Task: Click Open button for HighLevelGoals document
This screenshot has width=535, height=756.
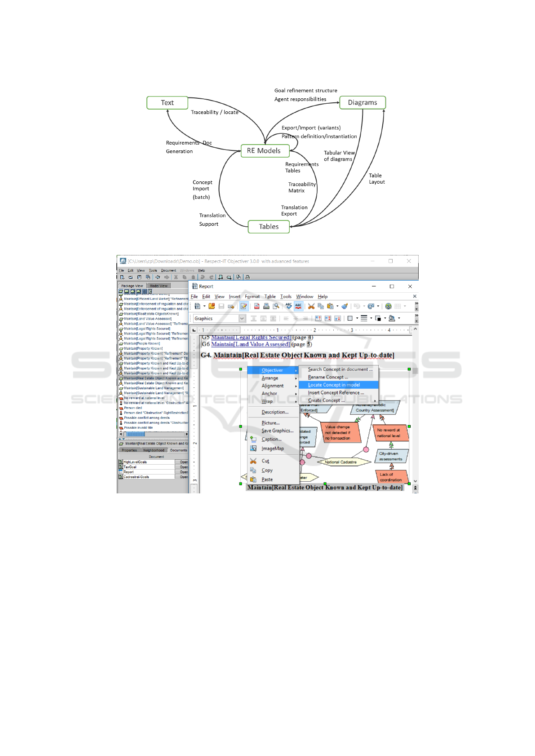Action: pyautogui.click(x=184, y=462)
